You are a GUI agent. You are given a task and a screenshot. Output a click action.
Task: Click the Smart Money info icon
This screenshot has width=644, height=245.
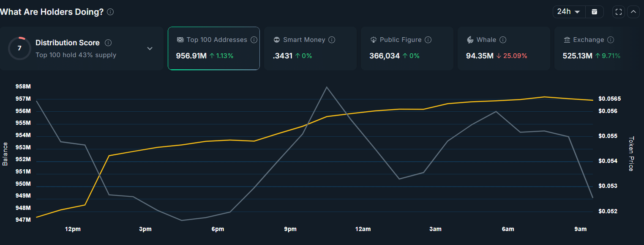point(332,40)
